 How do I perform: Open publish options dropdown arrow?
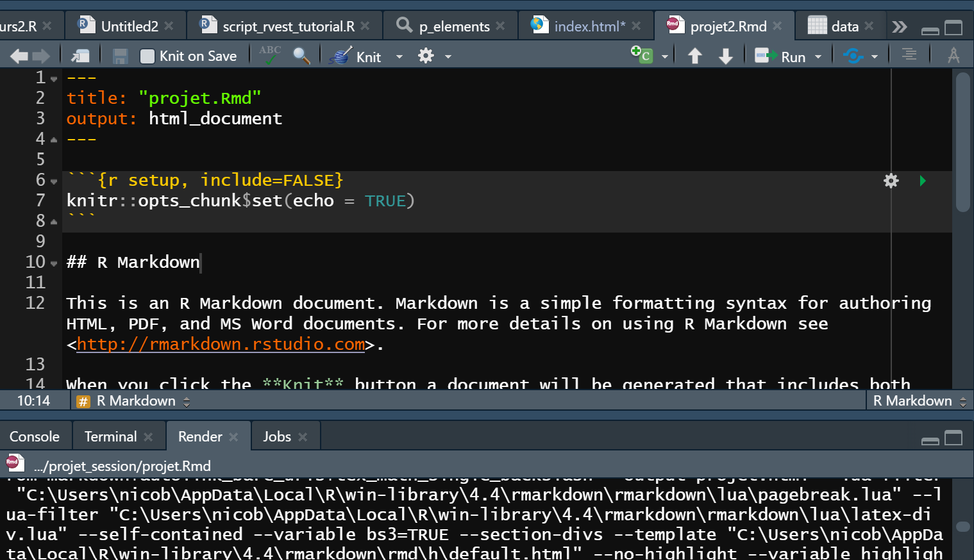pyautogui.click(x=875, y=57)
